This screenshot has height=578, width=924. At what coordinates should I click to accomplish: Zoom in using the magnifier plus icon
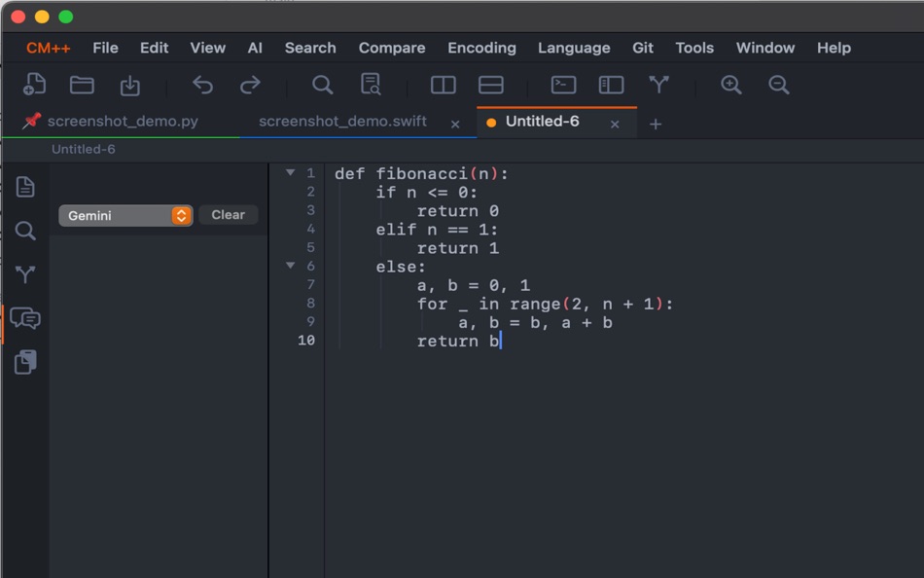coord(730,85)
